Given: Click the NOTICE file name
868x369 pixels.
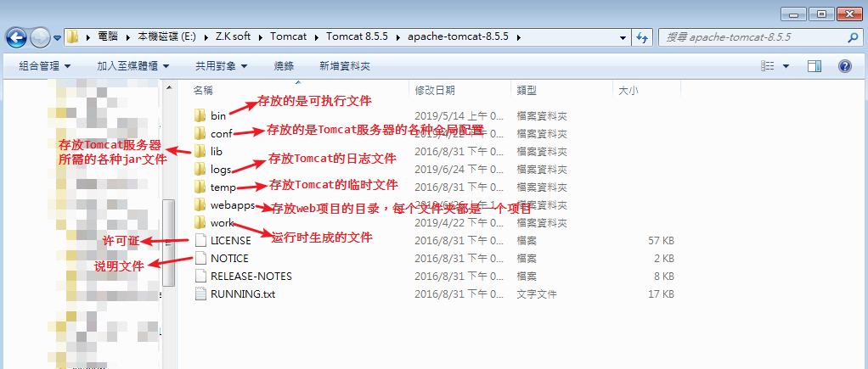Looking at the screenshot, I should pos(229,259).
